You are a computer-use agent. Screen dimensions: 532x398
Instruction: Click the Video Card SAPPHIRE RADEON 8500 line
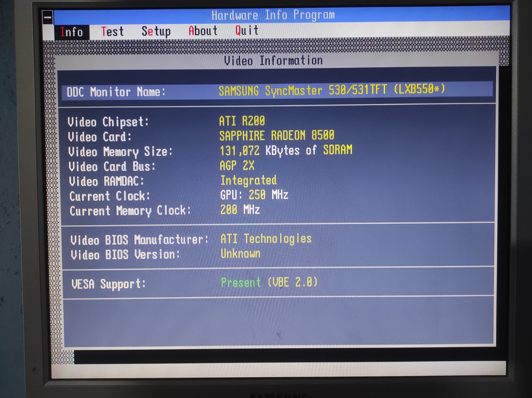coord(276,136)
